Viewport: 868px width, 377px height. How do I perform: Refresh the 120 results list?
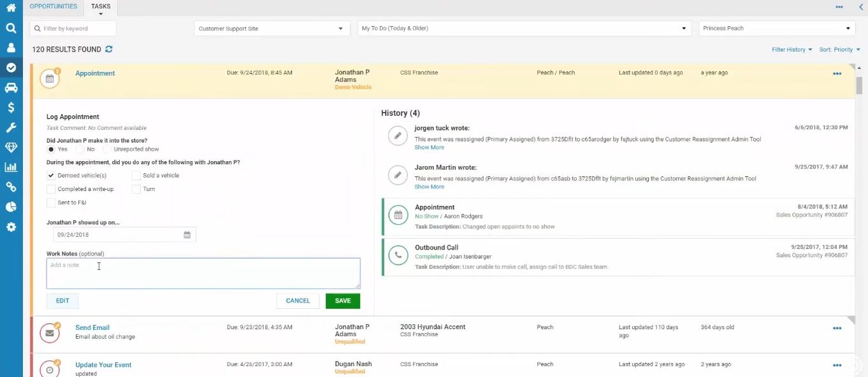click(x=109, y=49)
